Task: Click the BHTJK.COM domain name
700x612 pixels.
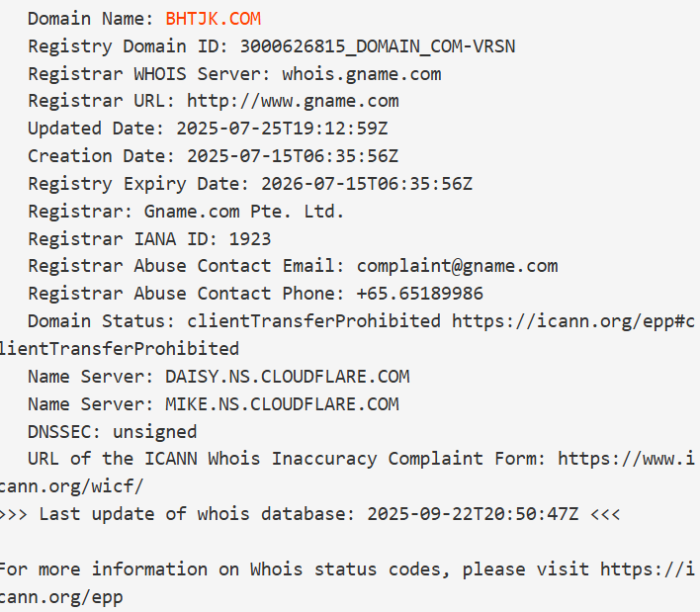Action: tap(214, 19)
